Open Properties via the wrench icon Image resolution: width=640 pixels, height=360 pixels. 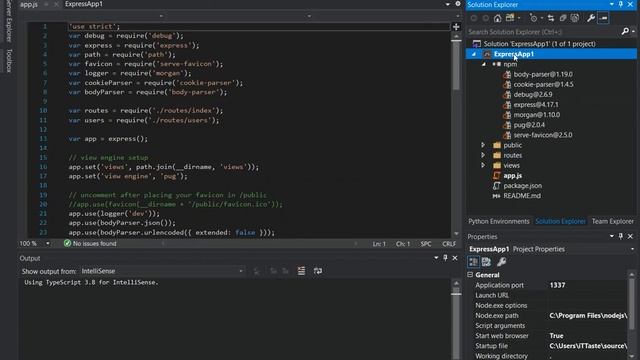tap(591, 18)
